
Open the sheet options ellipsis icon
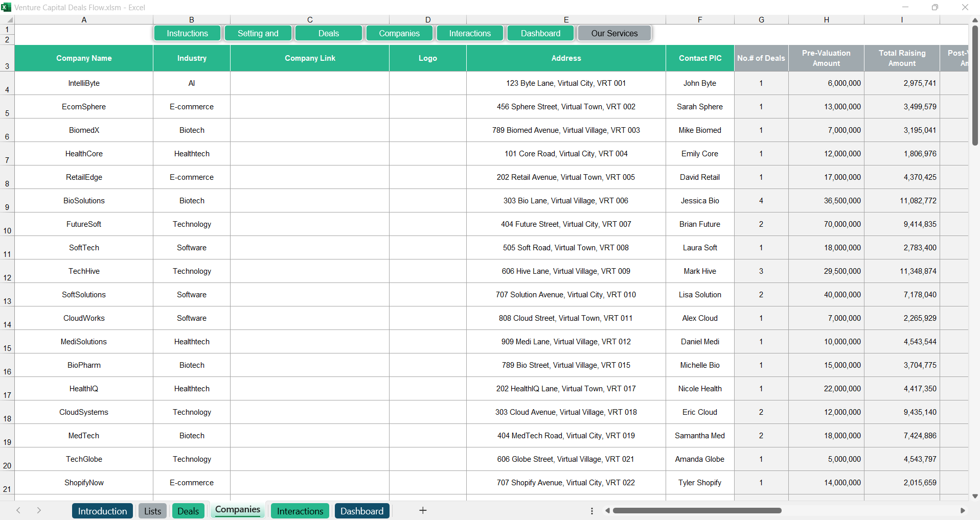pos(591,510)
